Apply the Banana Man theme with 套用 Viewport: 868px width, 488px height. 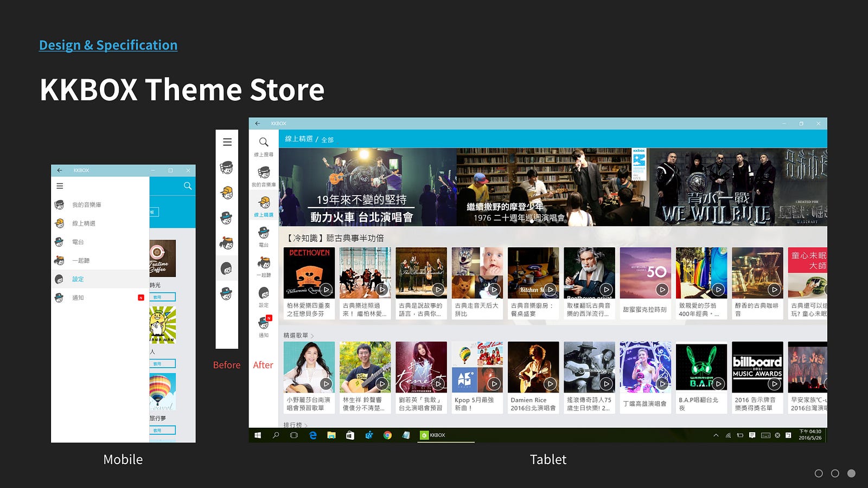(x=162, y=364)
